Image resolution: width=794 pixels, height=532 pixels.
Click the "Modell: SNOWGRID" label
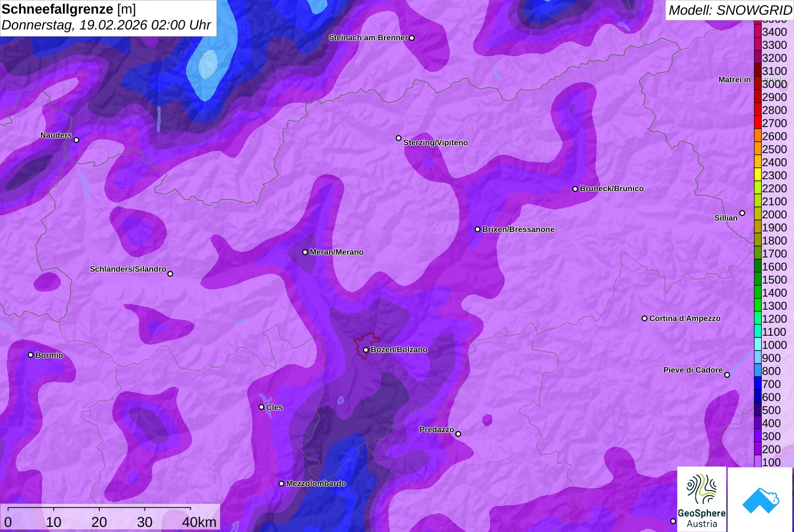pos(730,10)
